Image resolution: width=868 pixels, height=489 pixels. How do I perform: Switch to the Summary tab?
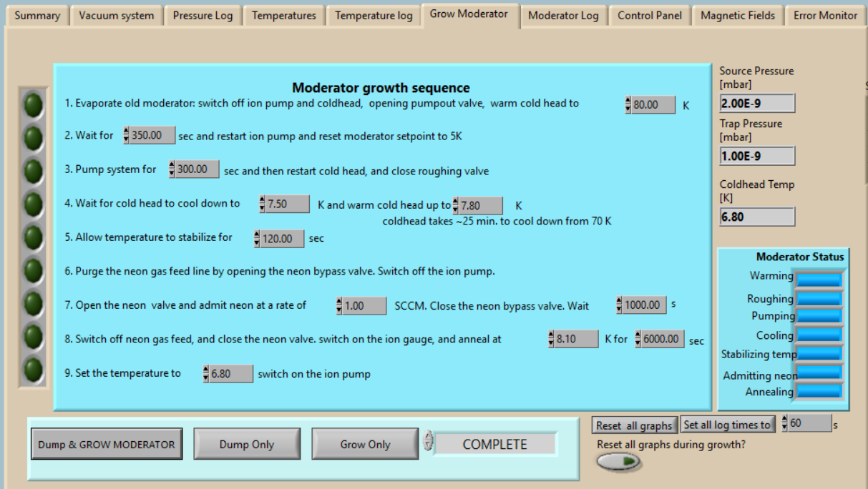point(37,16)
